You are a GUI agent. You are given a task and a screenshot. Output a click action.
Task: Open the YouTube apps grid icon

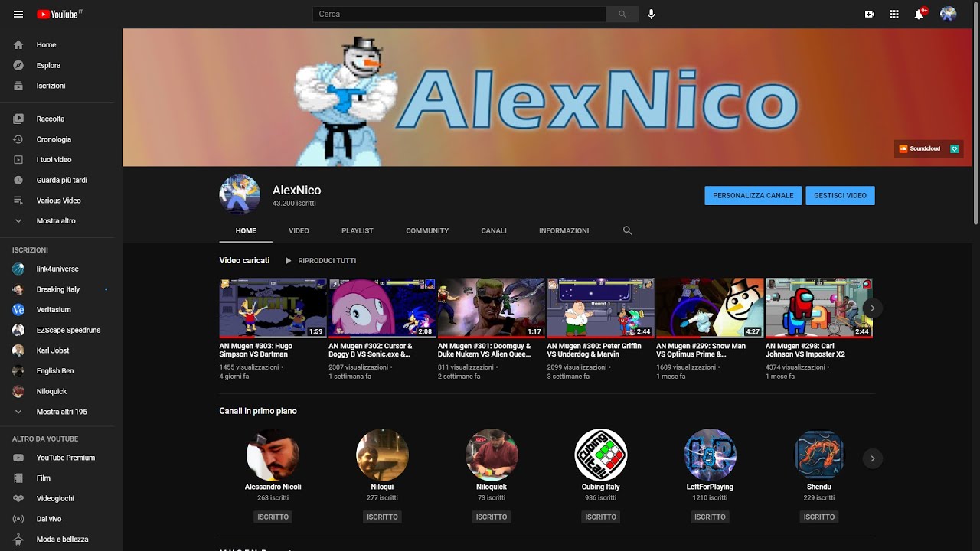894,14
